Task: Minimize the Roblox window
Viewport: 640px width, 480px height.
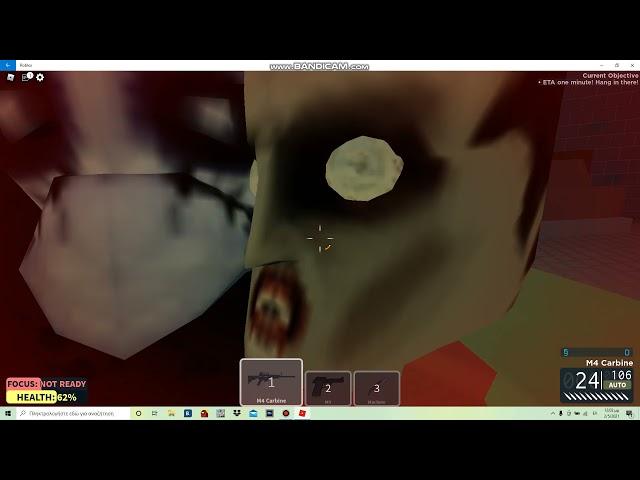Action: click(x=602, y=65)
